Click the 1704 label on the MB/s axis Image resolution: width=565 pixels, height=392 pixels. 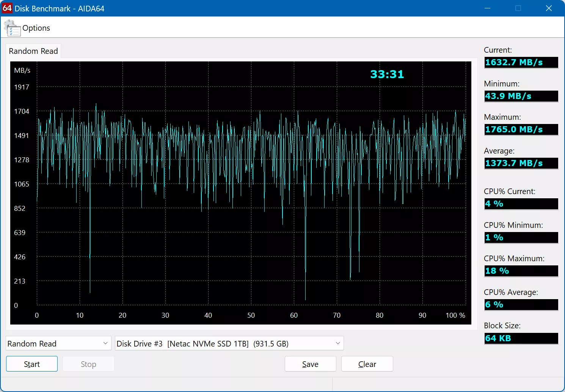tap(22, 111)
